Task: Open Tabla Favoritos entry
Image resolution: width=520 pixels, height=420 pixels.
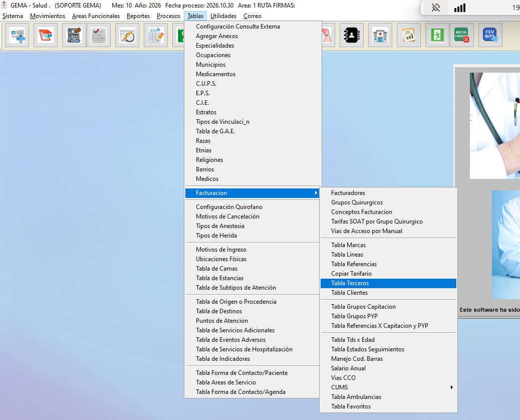Action: pyautogui.click(x=388, y=406)
